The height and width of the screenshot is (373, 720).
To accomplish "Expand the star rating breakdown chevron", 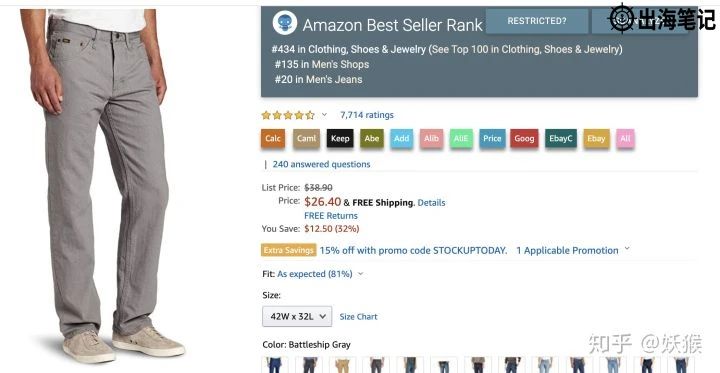I will coord(324,115).
